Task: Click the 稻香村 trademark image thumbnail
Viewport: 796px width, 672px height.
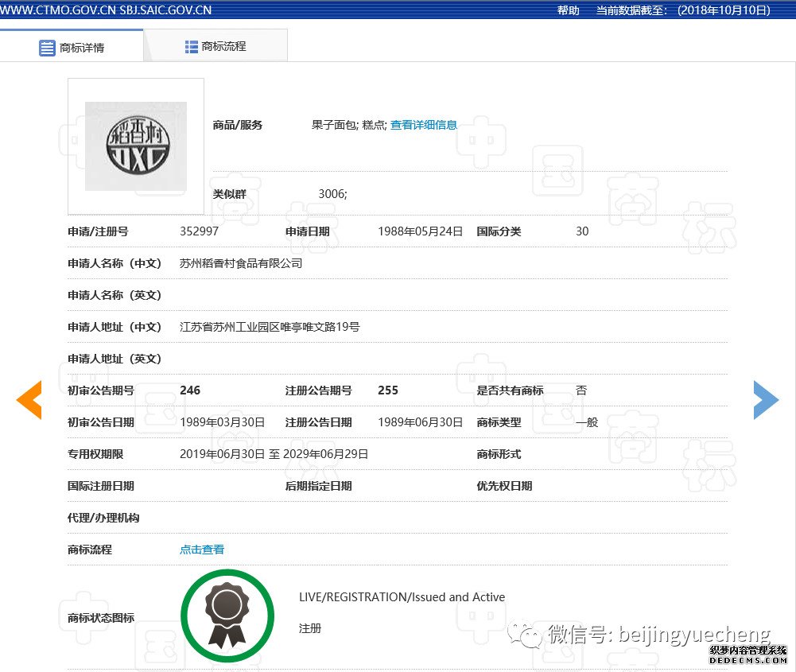Action: (x=136, y=146)
